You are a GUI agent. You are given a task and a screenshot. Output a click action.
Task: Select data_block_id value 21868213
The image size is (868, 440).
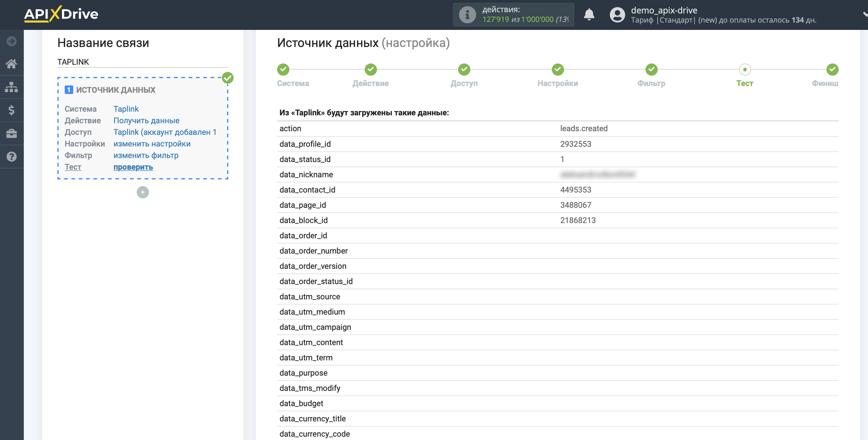pos(577,220)
